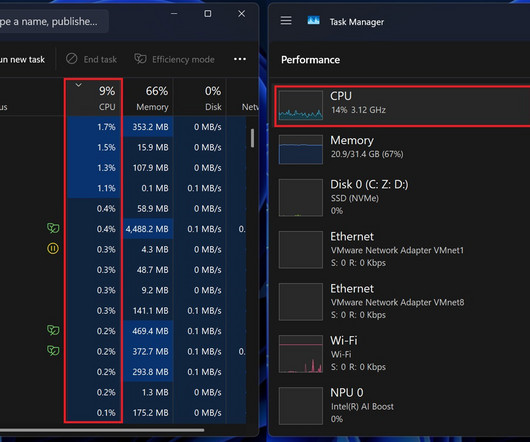Click the horizontal scrollbar below the process list
The width and height of the screenshot is (530, 442).
coord(101,430)
